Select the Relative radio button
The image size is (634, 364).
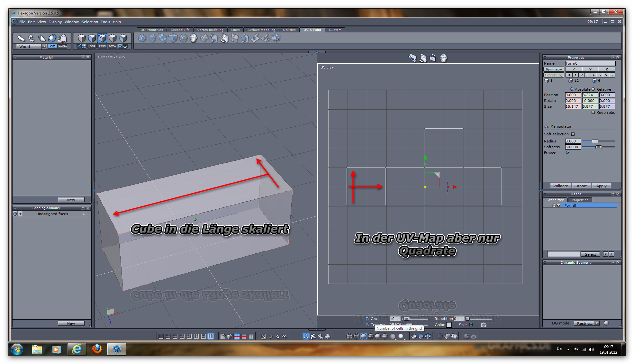[x=593, y=89]
